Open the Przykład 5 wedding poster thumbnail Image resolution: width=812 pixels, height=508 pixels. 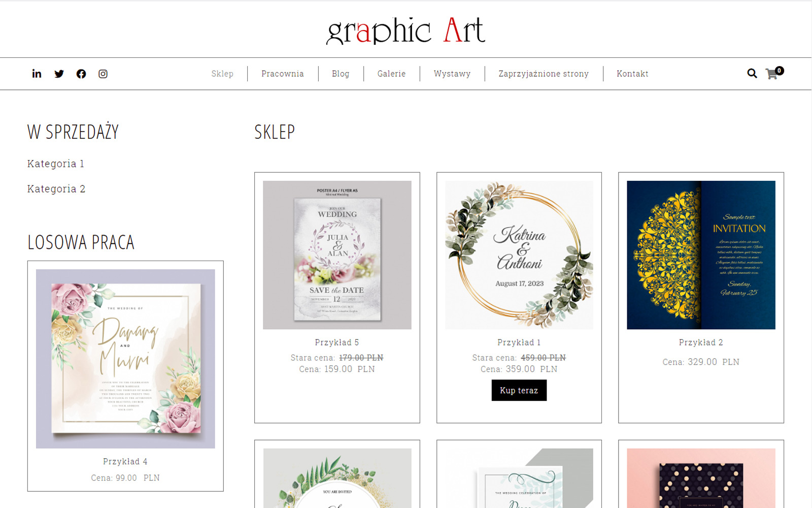[337, 255]
